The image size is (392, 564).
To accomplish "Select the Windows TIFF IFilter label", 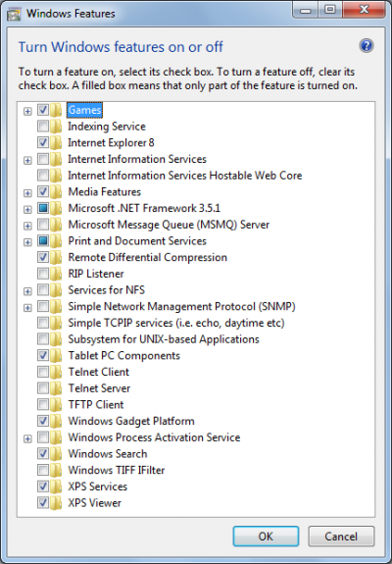I will [x=117, y=470].
